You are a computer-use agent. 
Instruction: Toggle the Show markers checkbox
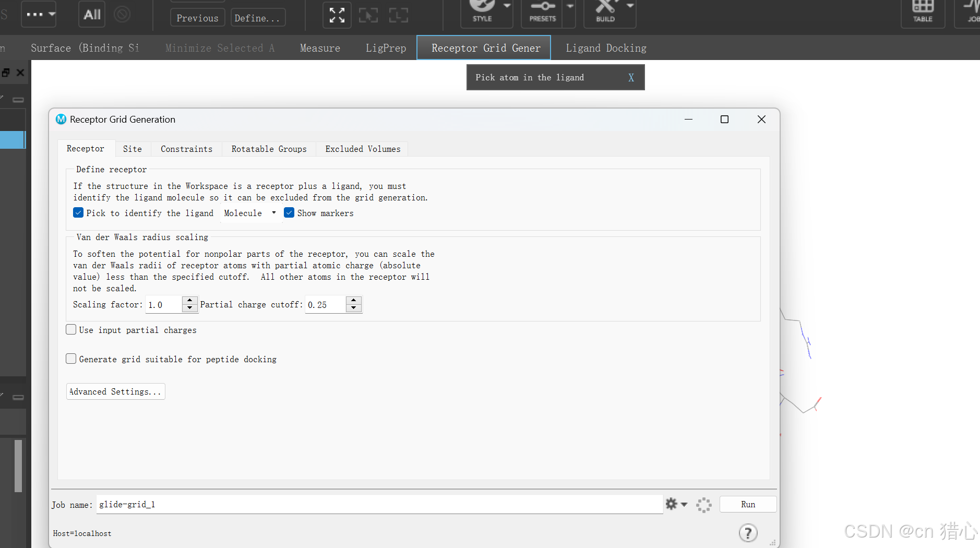[289, 212]
